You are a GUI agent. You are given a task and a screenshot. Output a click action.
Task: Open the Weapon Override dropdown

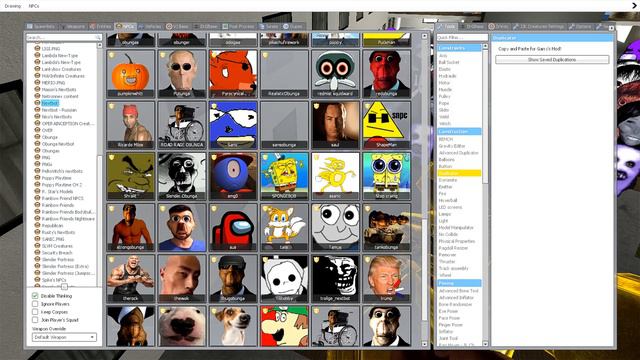[x=64, y=338]
